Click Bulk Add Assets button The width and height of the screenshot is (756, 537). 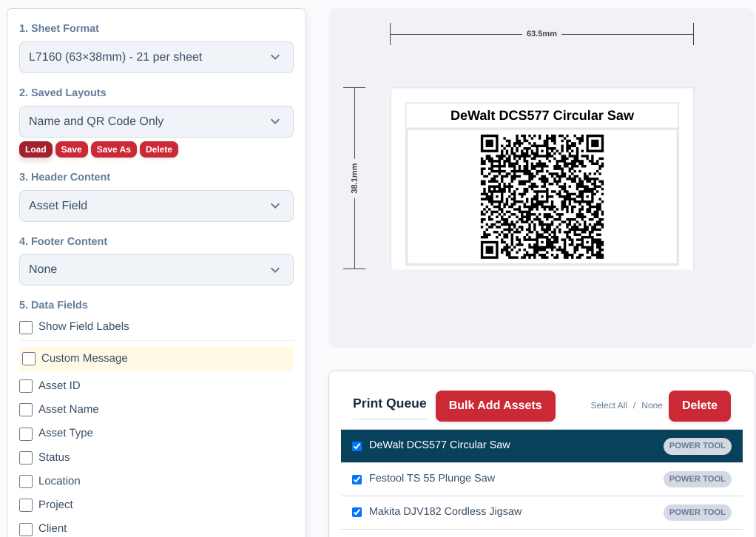pyautogui.click(x=495, y=406)
